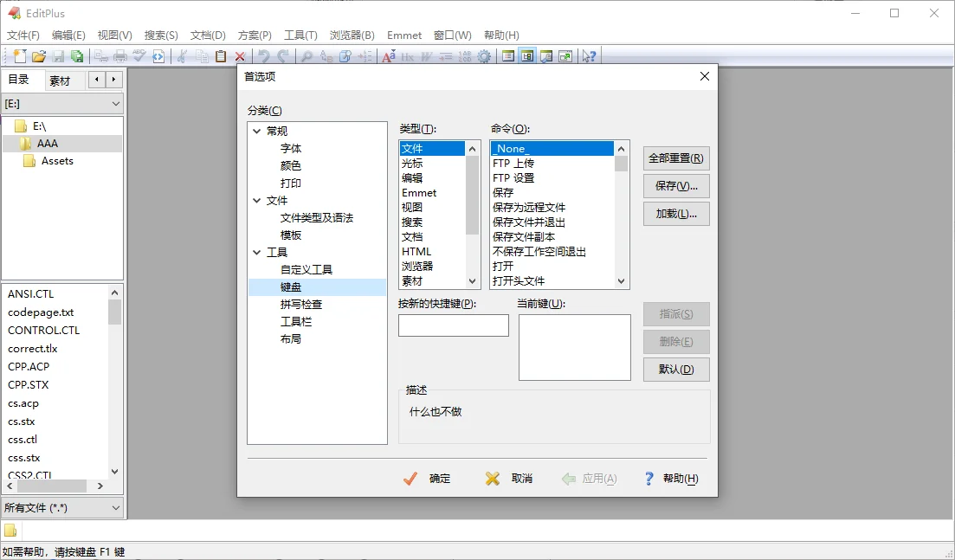Open the 文件(F) menu
The height and width of the screenshot is (560, 955).
[x=23, y=35]
